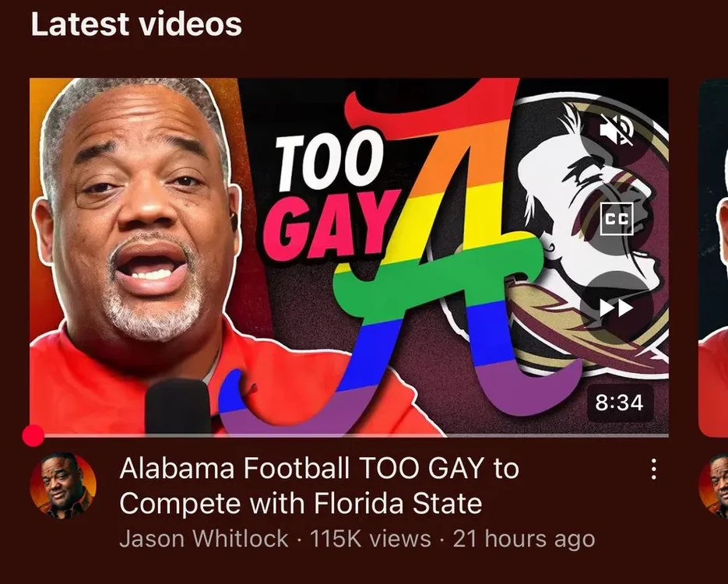Click the 8:34 duration badge
This screenshot has width=728, height=584.
tap(619, 403)
